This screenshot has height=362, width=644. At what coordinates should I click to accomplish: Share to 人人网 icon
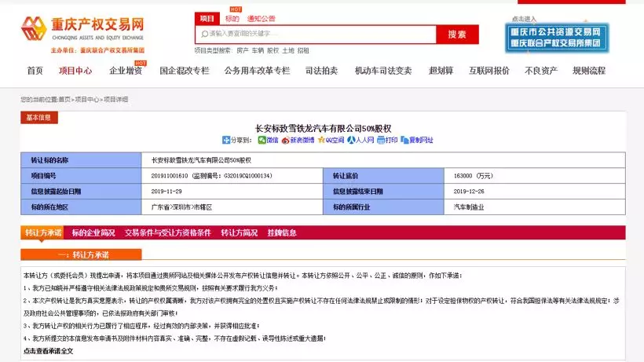[351, 140]
